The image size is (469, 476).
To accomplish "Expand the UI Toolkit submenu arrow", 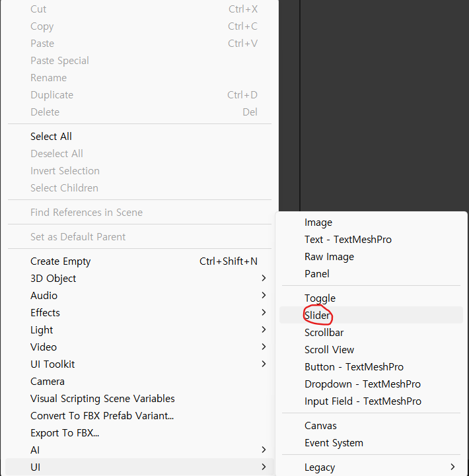I will pos(264,364).
